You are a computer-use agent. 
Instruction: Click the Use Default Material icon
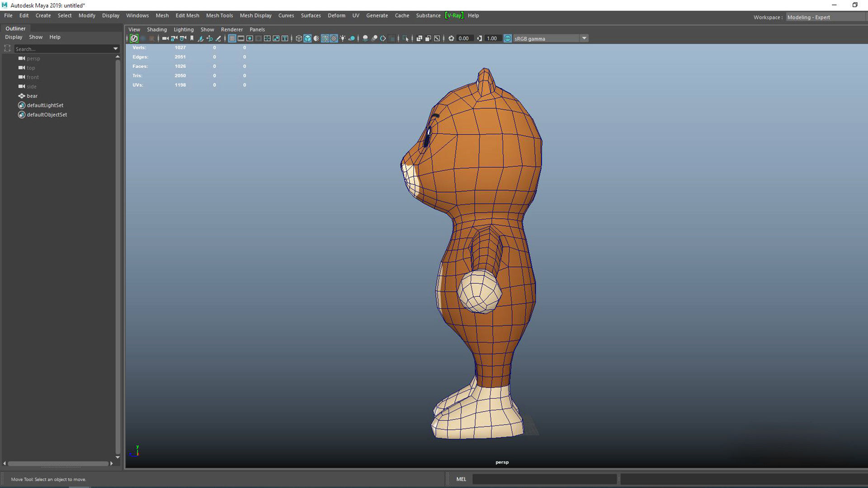pyautogui.click(x=316, y=38)
